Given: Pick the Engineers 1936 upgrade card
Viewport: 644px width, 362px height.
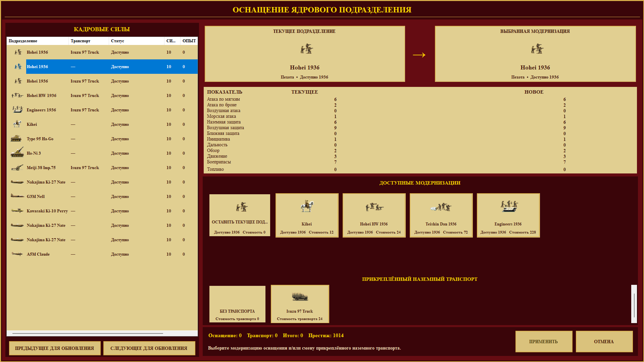Looking at the screenshot, I should pyautogui.click(x=508, y=215).
